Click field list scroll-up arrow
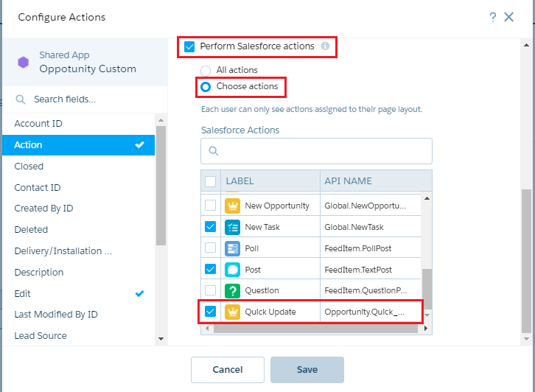Screen dimensions: 535x392 tap(161, 120)
